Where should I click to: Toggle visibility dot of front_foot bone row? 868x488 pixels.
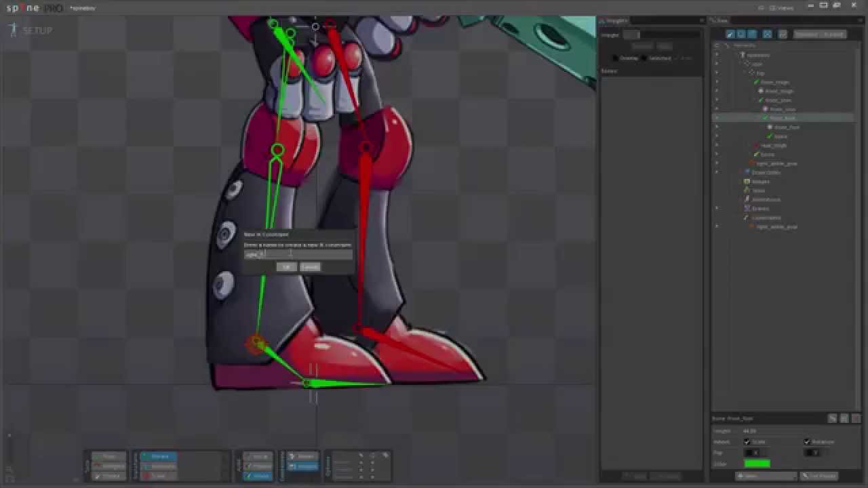click(x=717, y=118)
